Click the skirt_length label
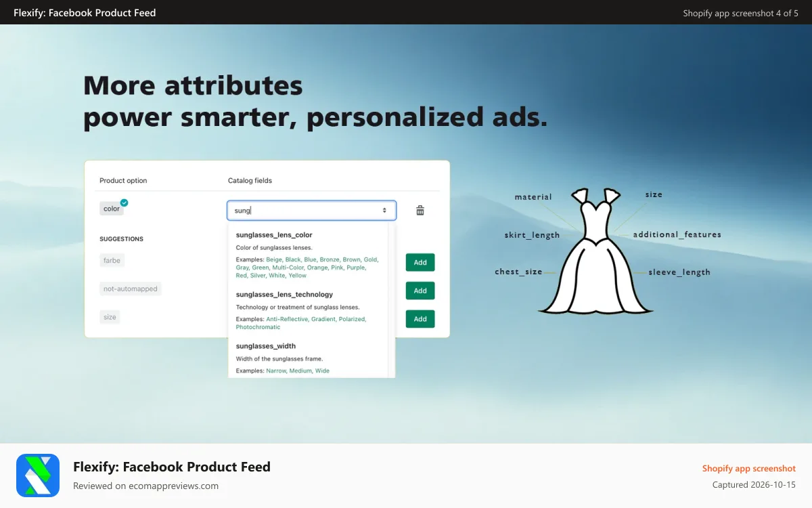 pyautogui.click(x=532, y=235)
